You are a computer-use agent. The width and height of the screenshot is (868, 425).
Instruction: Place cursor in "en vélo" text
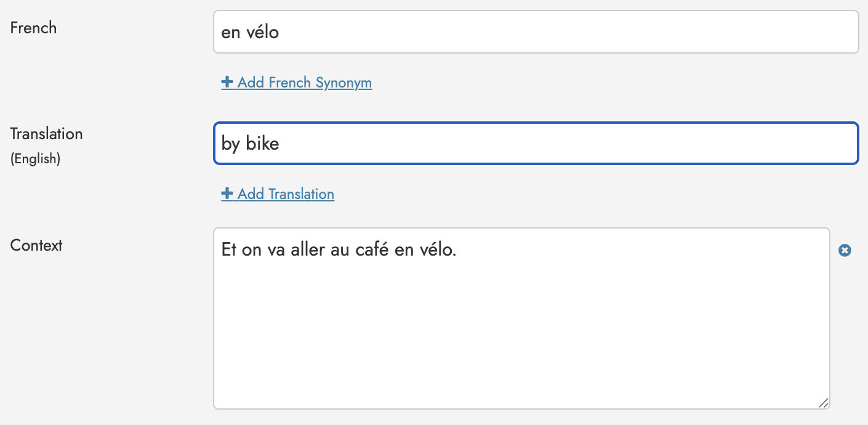click(x=250, y=32)
